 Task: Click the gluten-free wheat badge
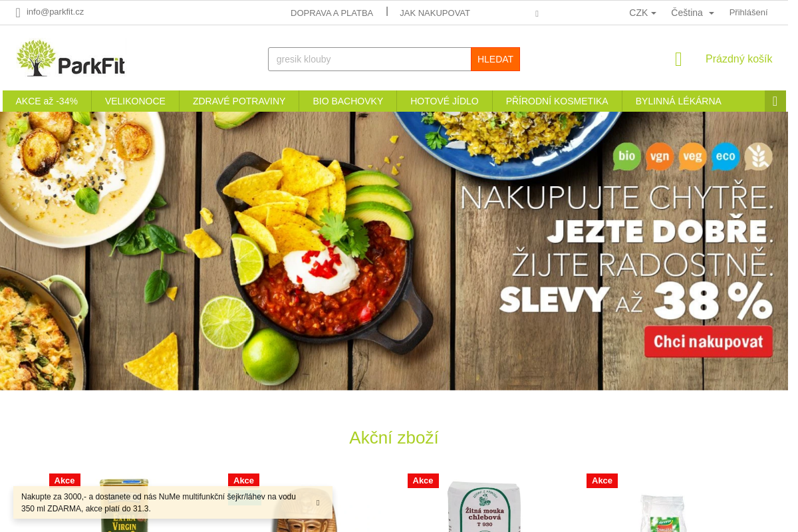coord(758,156)
